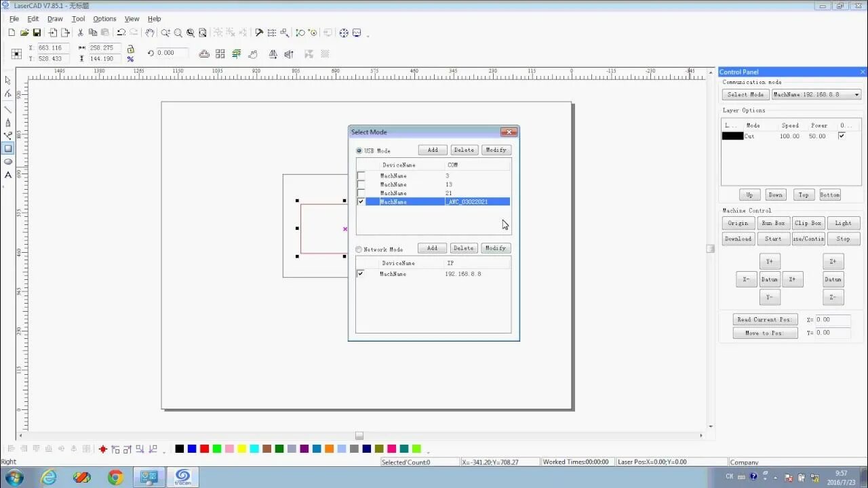Check the MachName 3 device checkbox
This screenshot has width=868, height=488.
(361, 176)
